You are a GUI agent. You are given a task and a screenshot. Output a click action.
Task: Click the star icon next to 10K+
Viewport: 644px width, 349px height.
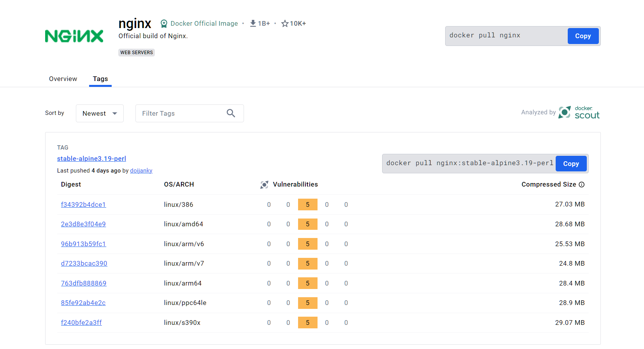point(285,24)
